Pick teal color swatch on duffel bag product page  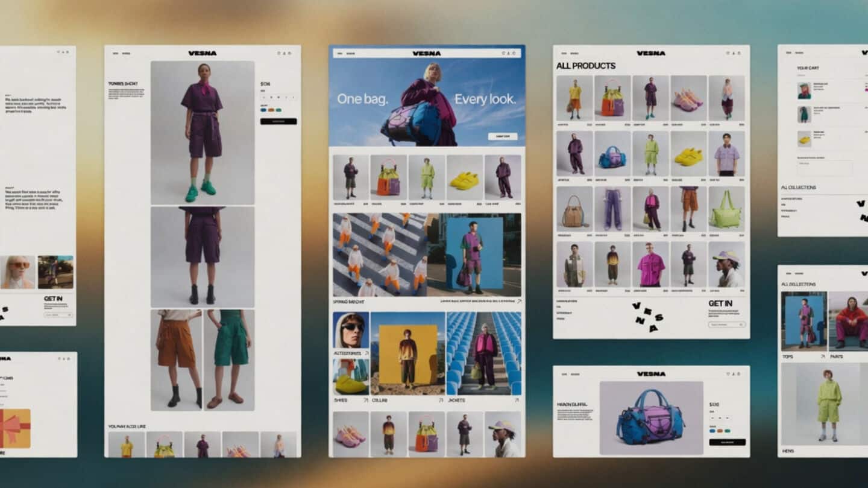[727, 431]
